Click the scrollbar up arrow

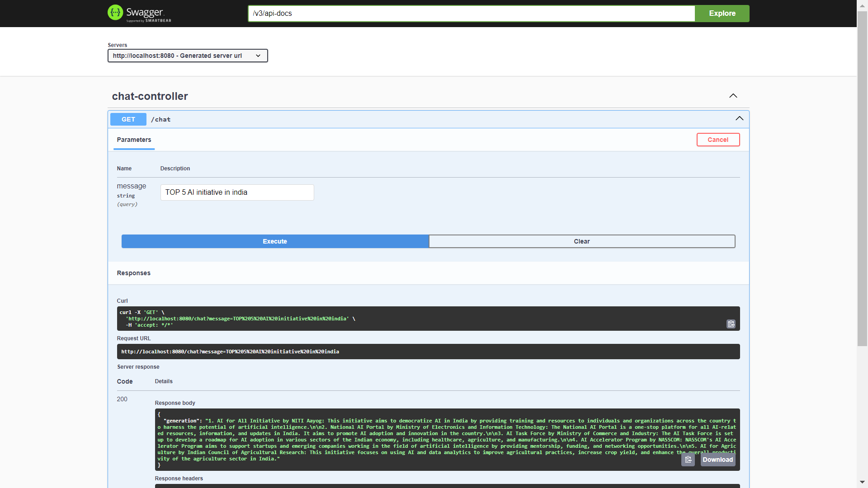[x=863, y=5]
